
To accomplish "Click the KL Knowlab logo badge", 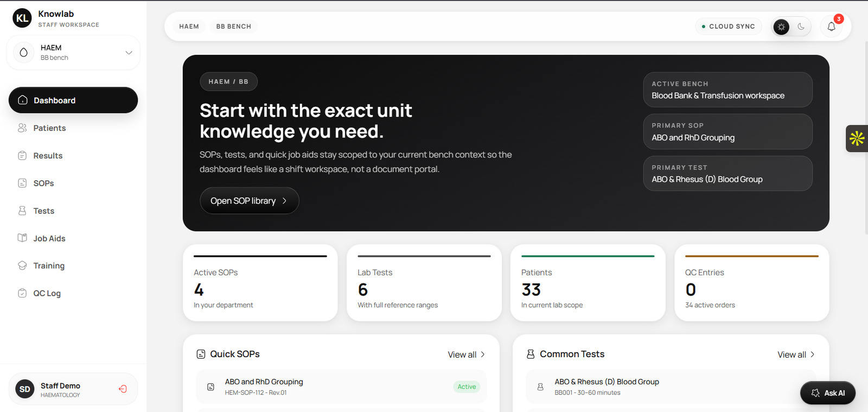I will click(x=22, y=18).
